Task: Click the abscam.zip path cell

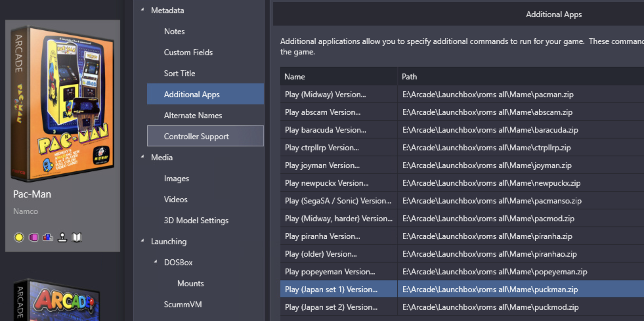Action: (x=521, y=112)
